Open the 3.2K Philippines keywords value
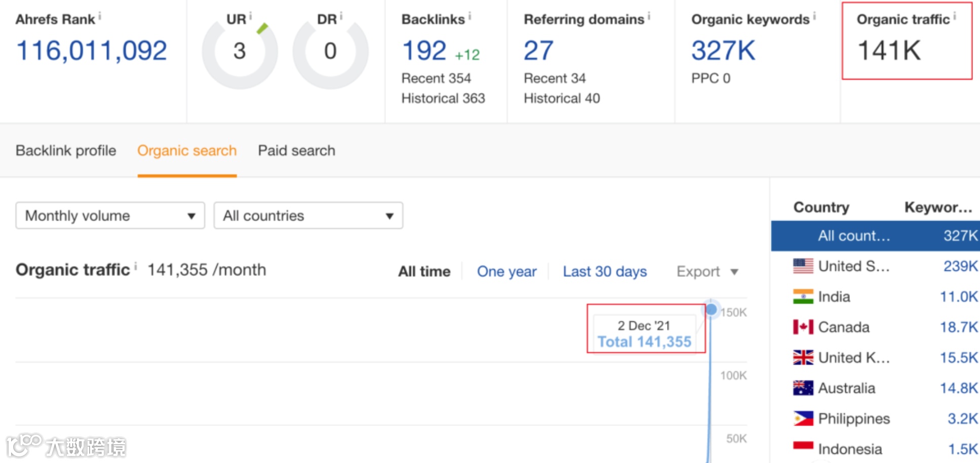 click(962, 418)
